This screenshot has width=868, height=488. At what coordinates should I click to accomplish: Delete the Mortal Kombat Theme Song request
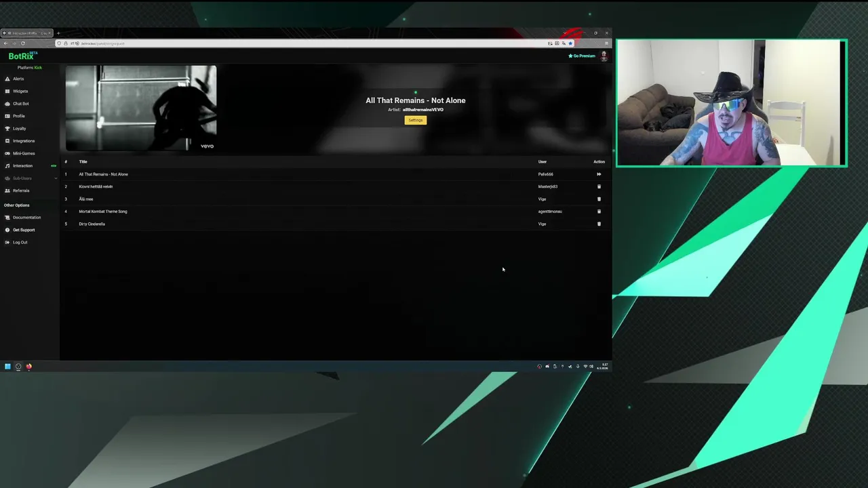point(599,211)
